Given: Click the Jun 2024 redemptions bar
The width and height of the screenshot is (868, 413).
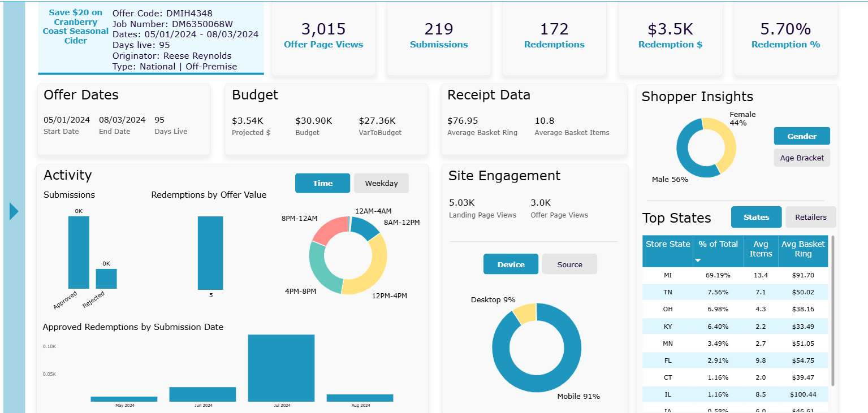Looking at the screenshot, I should point(202,394).
